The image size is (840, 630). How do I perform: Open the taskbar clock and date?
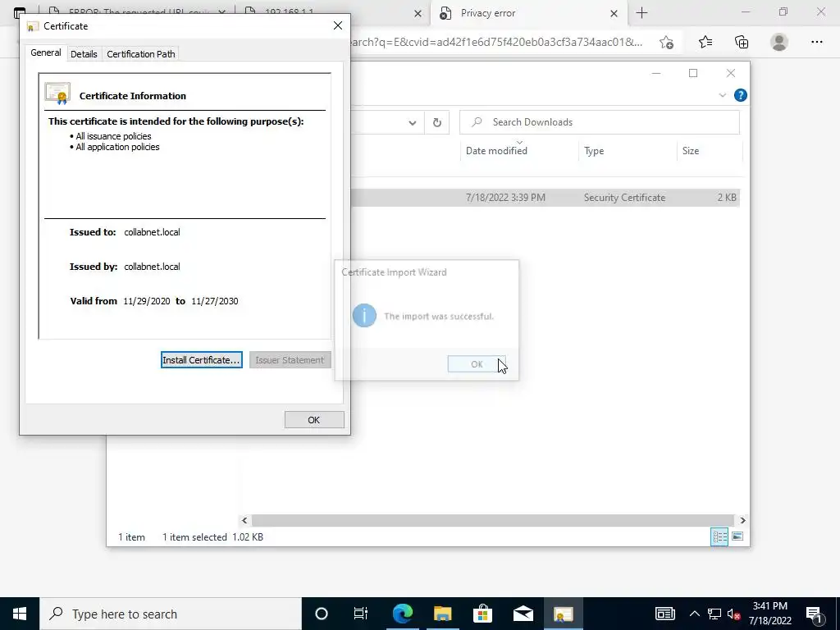(769, 614)
